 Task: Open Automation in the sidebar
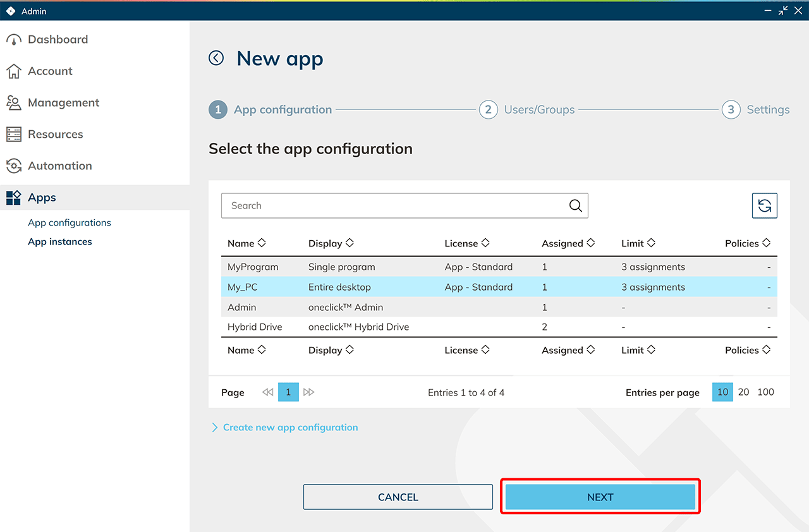click(x=59, y=166)
